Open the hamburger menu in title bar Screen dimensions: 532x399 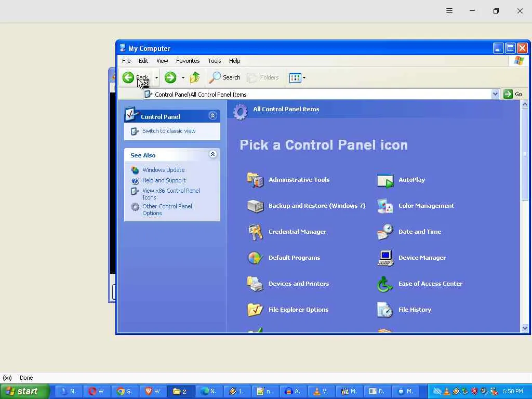click(x=449, y=11)
